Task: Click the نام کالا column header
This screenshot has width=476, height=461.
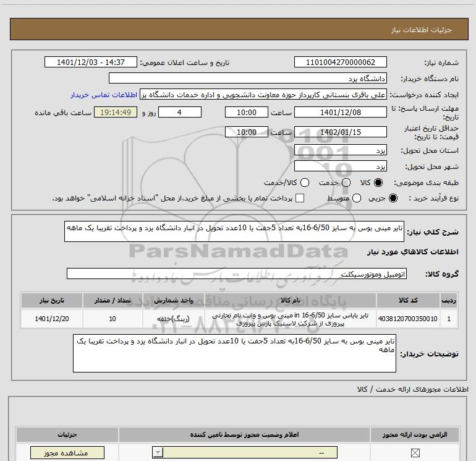Action: 290,300
